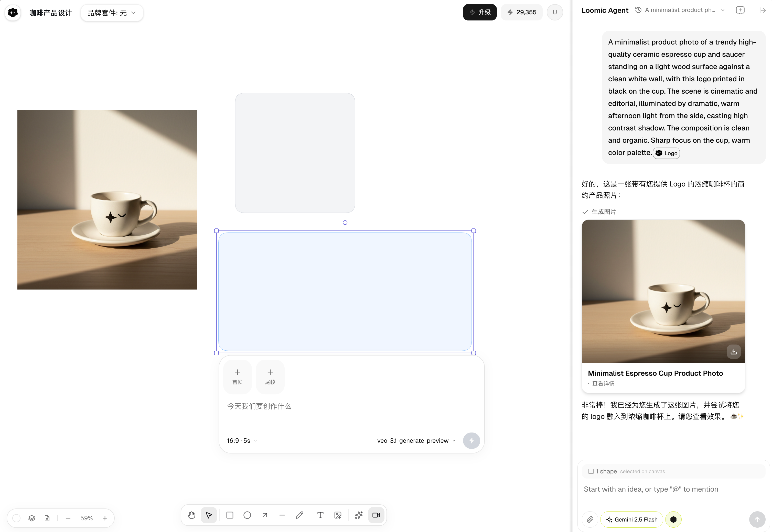Open the AI sparkle generator tool
This screenshot has width=772, height=532.
tap(359, 515)
